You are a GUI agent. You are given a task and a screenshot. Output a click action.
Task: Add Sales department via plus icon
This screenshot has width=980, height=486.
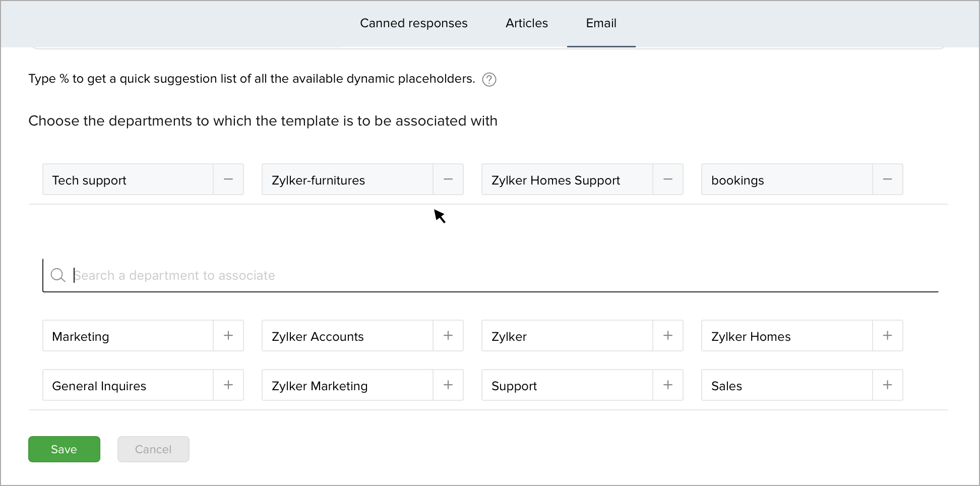[888, 385]
